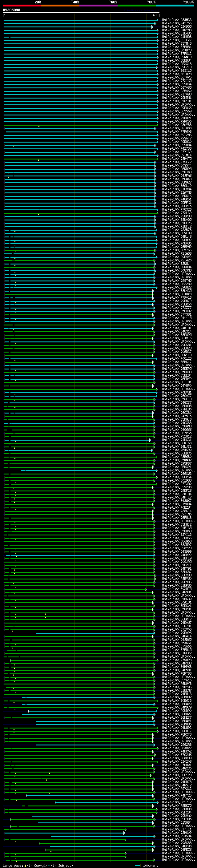Click the UniRef100_B4KTL7 label

point(177,497)
